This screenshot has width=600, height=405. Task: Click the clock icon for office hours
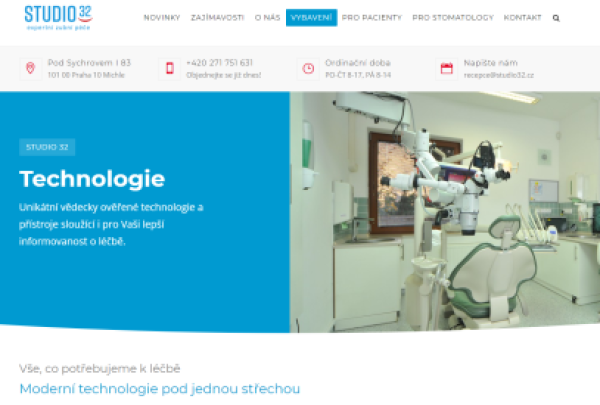308,69
